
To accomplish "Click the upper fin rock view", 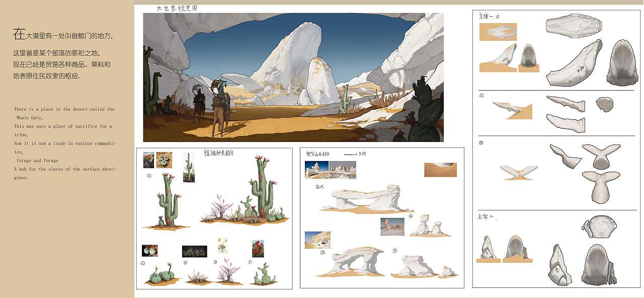I will coord(566,103).
